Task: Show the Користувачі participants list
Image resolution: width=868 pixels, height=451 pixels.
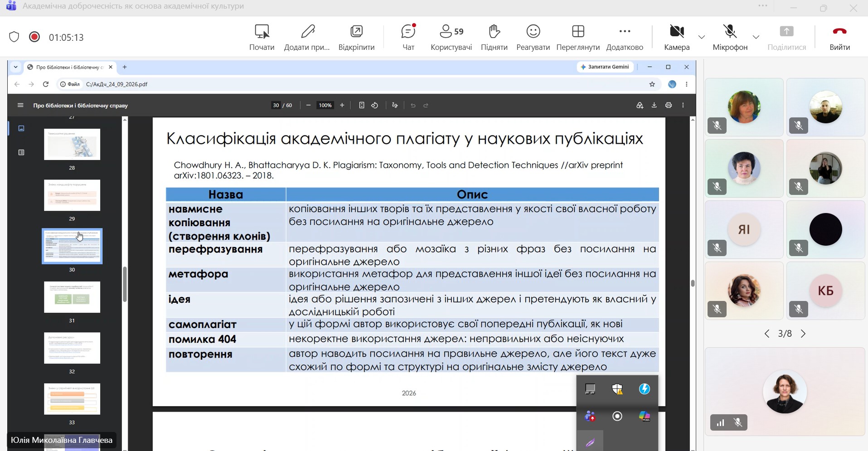Action: click(451, 37)
